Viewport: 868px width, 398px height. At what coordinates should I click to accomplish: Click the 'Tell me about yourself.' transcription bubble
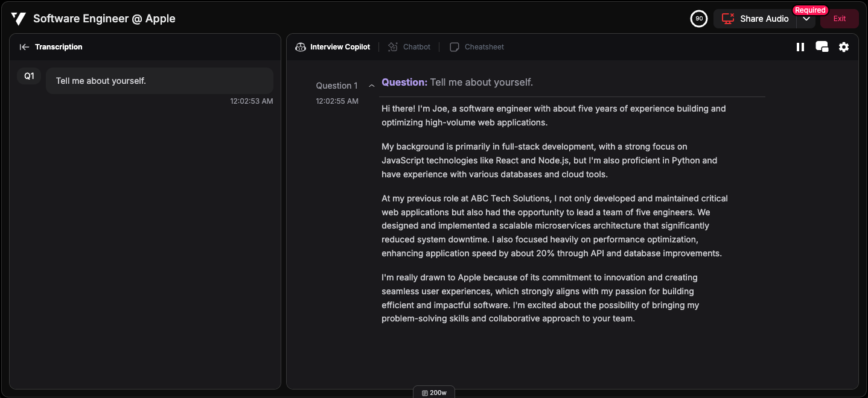(159, 81)
